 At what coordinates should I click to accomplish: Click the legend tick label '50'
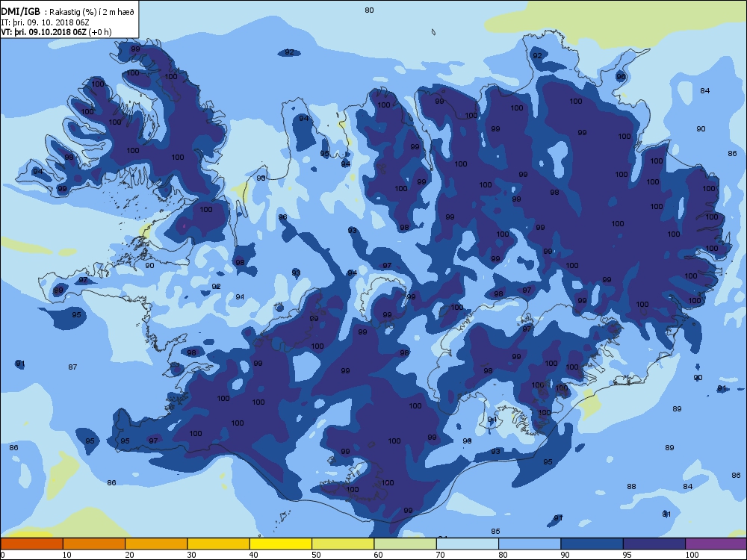click(316, 554)
